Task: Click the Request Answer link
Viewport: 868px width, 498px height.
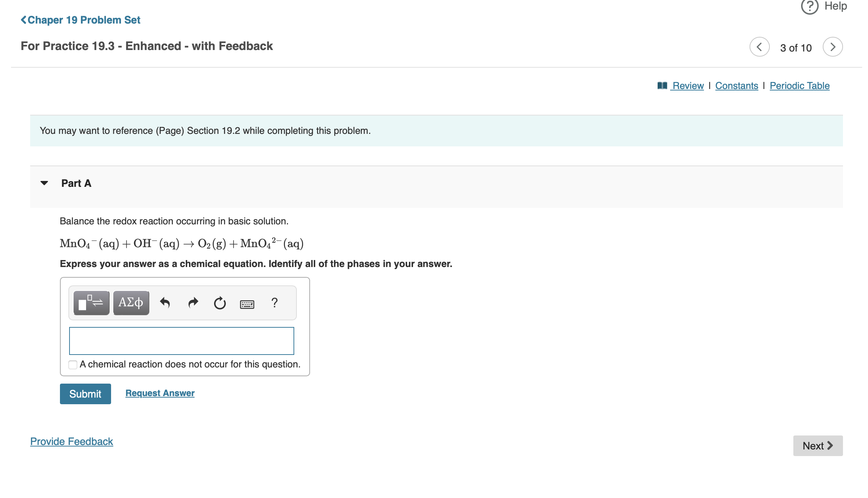Action: pyautogui.click(x=160, y=393)
